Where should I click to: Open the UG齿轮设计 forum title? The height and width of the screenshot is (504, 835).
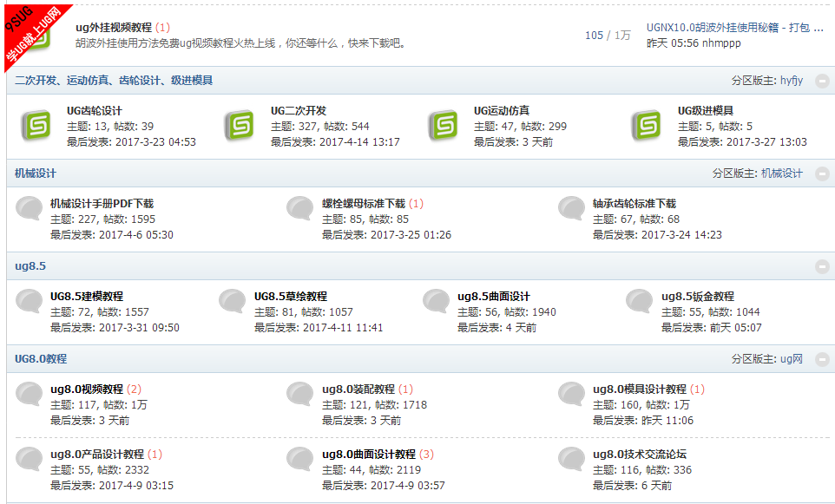coord(95,111)
